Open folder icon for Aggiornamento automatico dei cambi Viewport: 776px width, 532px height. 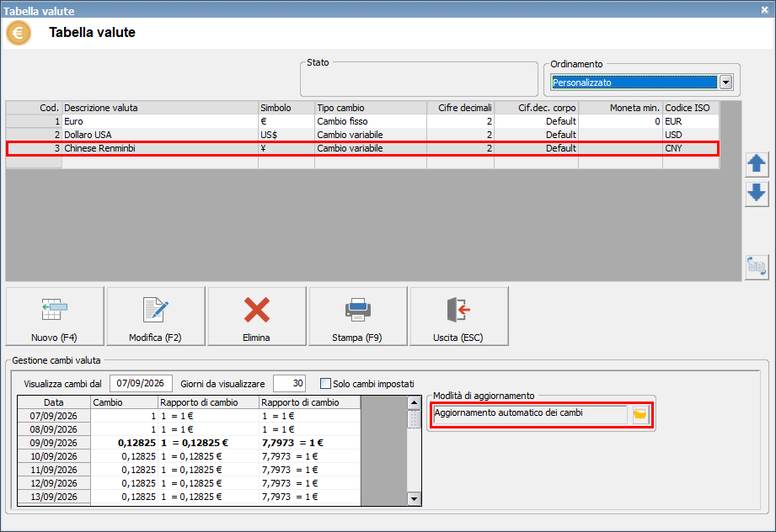pyautogui.click(x=640, y=414)
